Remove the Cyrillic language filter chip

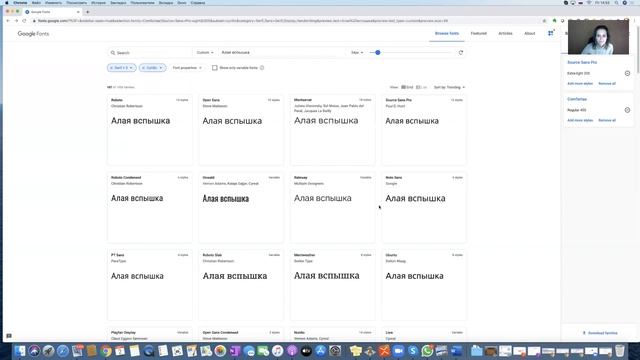pyautogui.click(x=143, y=68)
